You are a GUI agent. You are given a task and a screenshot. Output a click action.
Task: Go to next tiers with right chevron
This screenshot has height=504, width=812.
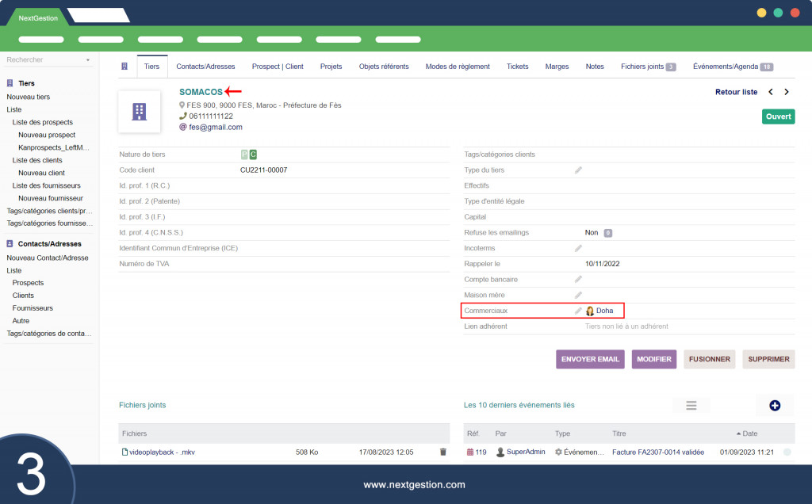pyautogui.click(x=787, y=92)
